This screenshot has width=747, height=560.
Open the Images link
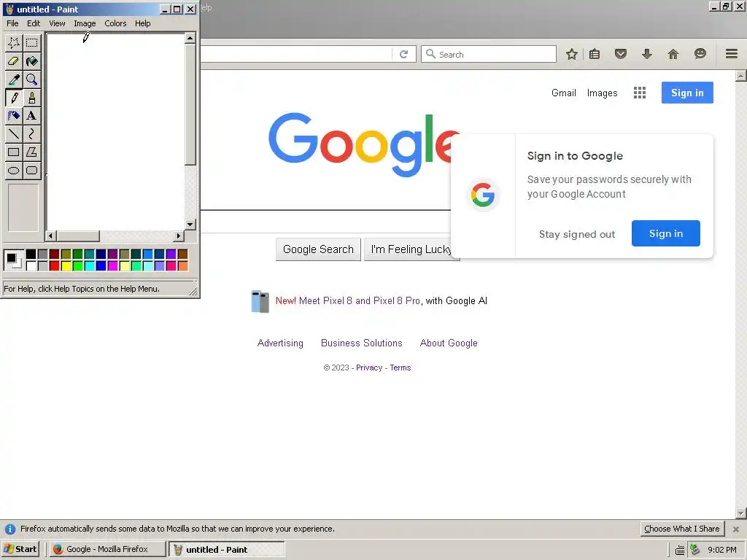tap(602, 93)
